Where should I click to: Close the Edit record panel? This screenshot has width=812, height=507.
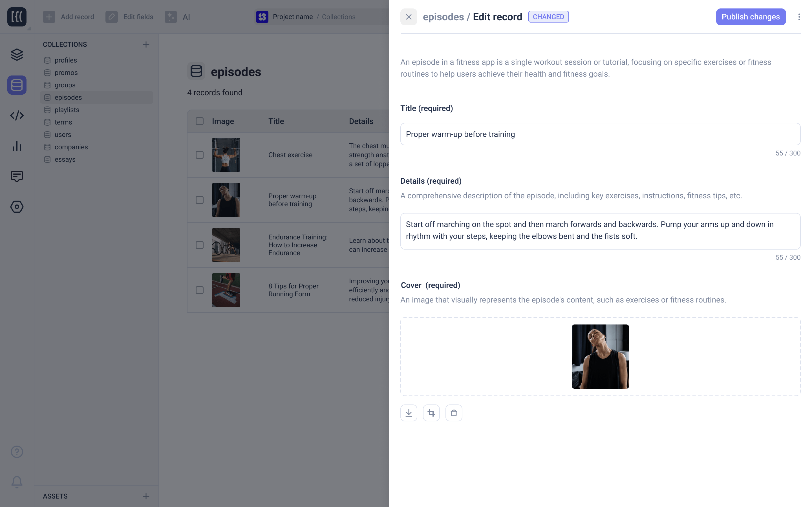click(409, 17)
